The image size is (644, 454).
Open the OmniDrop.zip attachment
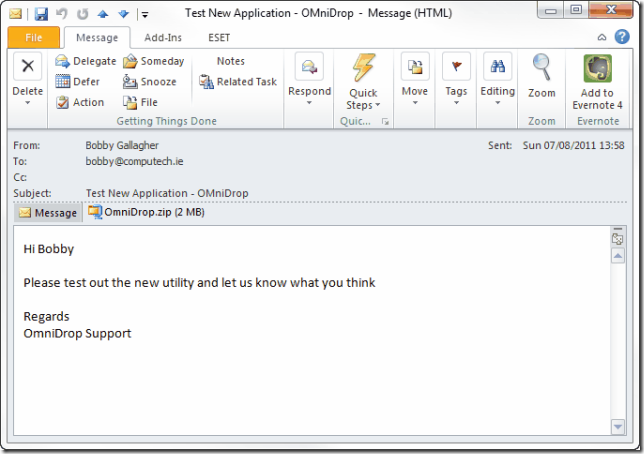coord(147,212)
